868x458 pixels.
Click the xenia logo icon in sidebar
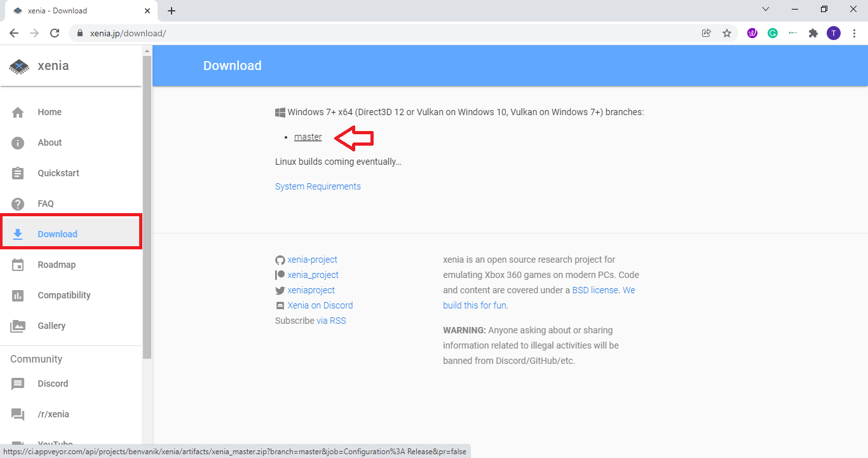click(x=19, y=66)
